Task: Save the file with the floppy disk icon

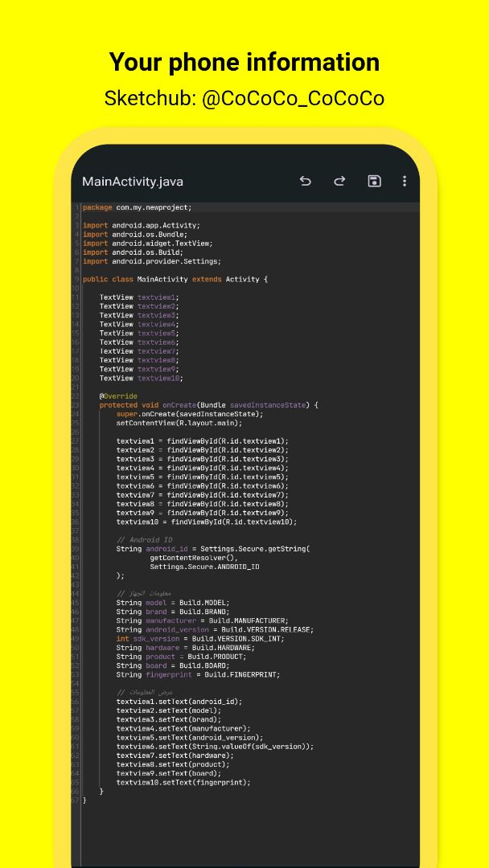Action: tap(374, 181)
